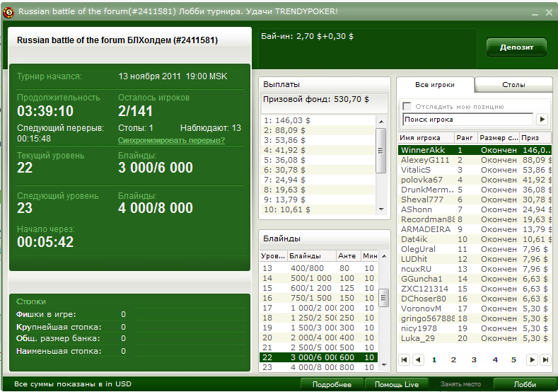Select player row 'VitalicS'
This screenshot has width=558, height=392.
475,171
